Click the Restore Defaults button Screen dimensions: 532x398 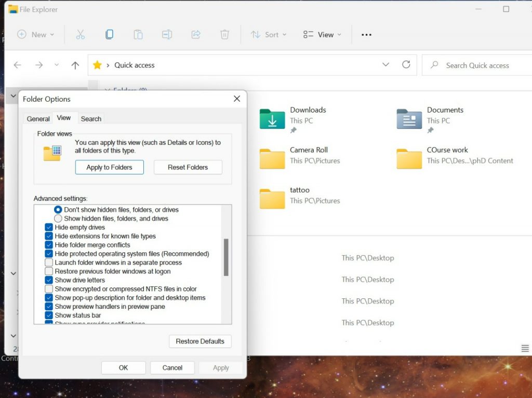[x=200, y=341]
